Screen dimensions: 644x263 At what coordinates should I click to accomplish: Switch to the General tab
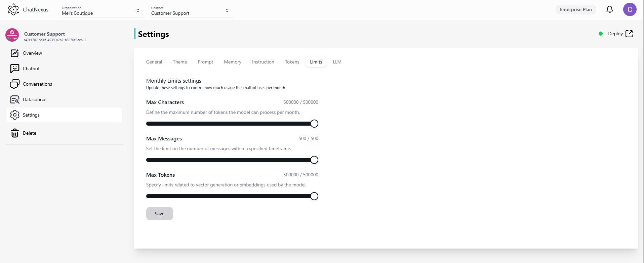154,62
